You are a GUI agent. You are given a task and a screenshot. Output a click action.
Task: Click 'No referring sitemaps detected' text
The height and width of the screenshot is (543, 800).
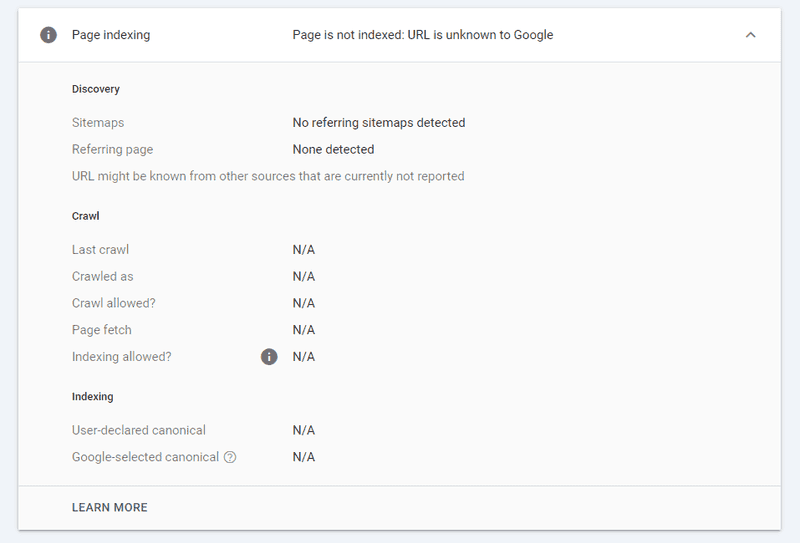pos(379,122)
